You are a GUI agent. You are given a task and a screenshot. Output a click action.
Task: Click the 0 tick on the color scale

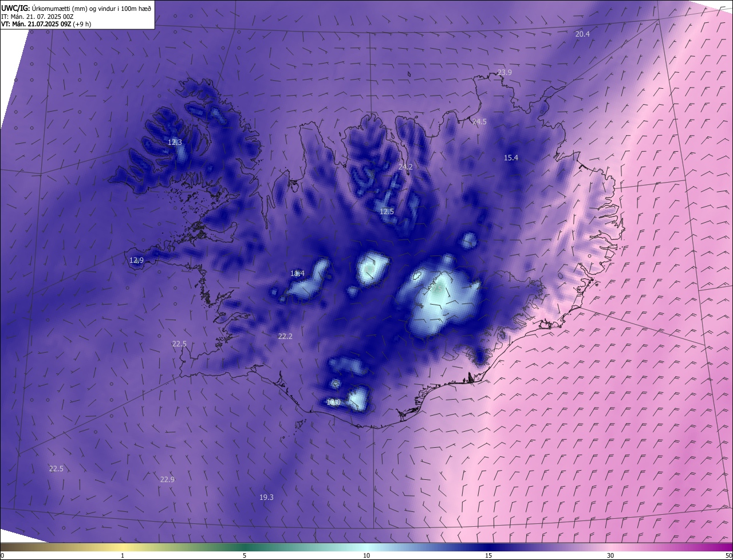click(x=2, y=555)
